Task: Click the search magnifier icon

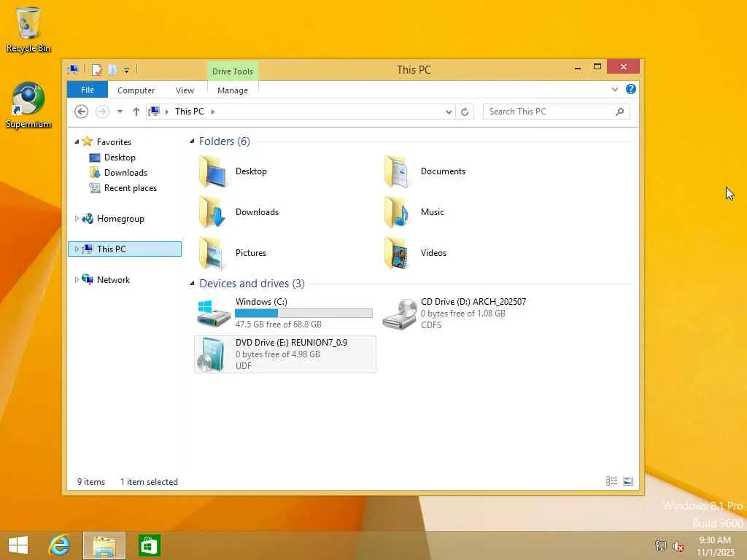Action: coord(620,112)
